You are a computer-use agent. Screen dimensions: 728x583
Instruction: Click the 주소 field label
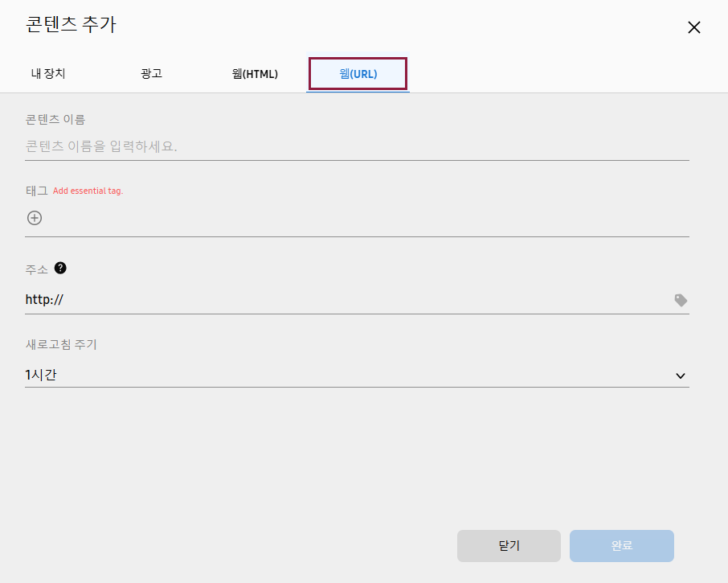[36, 269]
